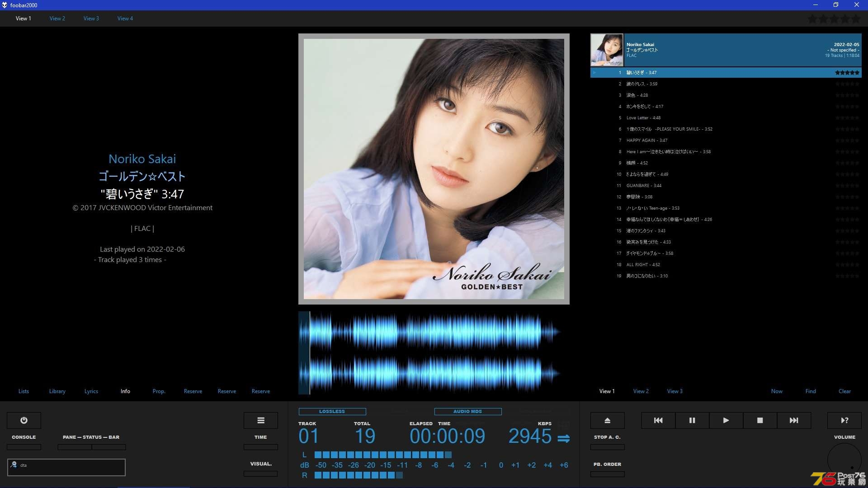This screenshot has height=488, width=868.
Task: Click the foobar2000 title bar icon
Action: point(5,5)
